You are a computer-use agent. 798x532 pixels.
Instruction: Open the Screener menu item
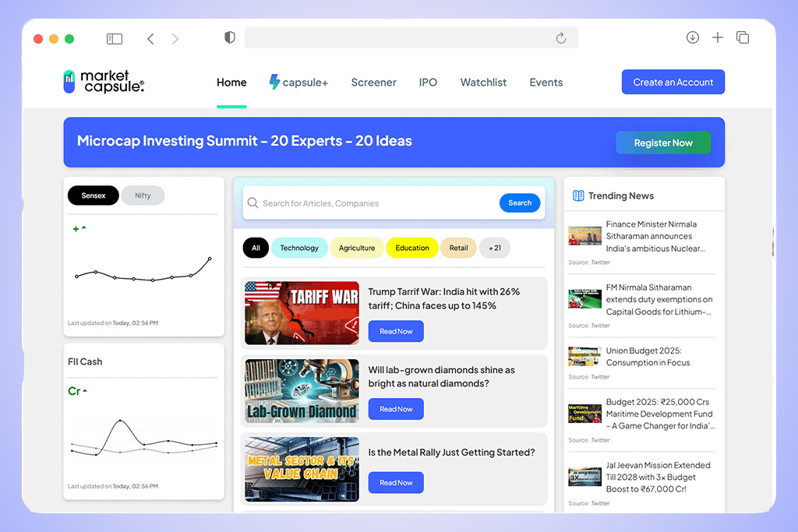click(373, 83)
